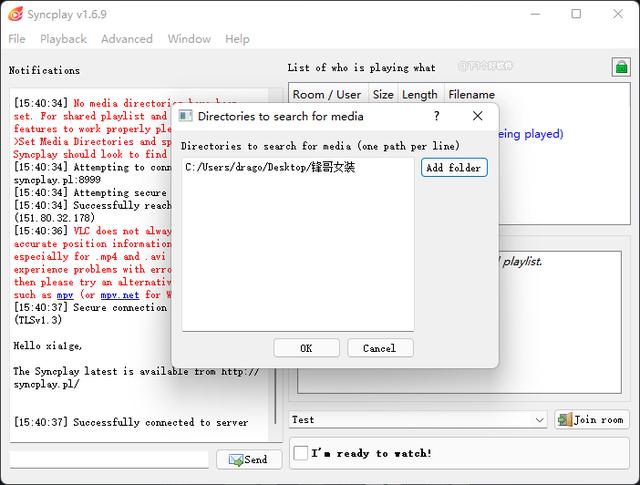This screenshot has height=485, width=640.
Task: Open the Window menu
Action: click(189, 39)
